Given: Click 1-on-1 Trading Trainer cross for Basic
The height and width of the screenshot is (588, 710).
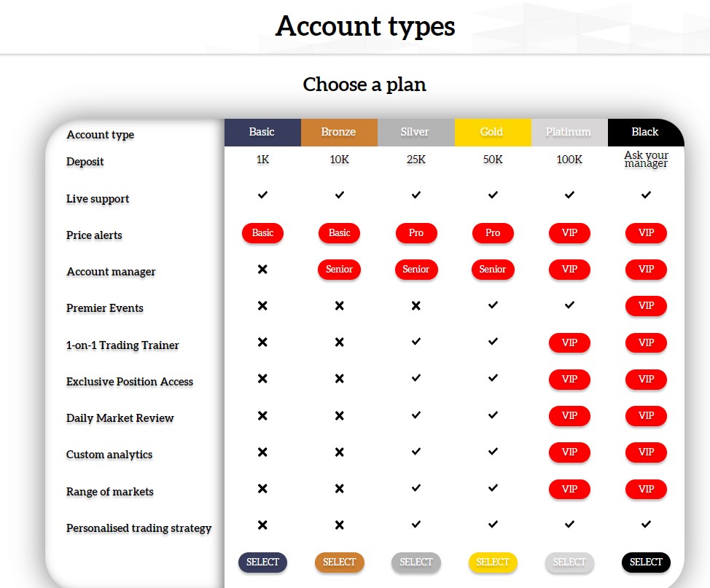Looking at the screenshot, I should 262,342.
